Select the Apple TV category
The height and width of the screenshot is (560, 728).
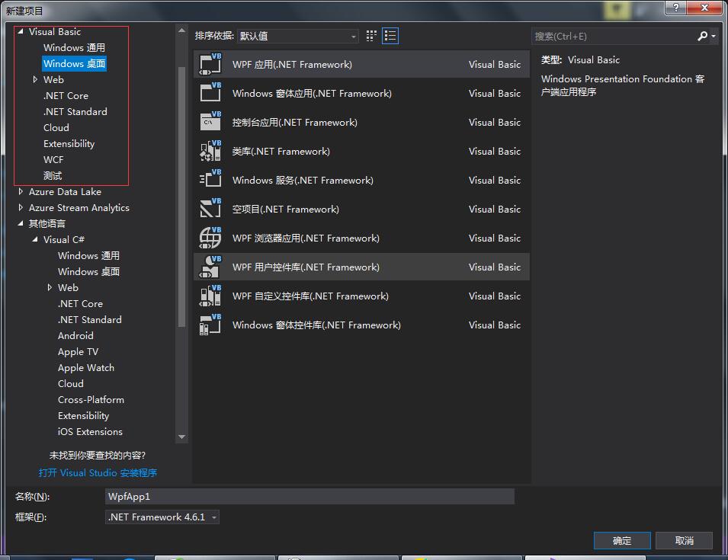pyautogui.click(x=78, y=352)
